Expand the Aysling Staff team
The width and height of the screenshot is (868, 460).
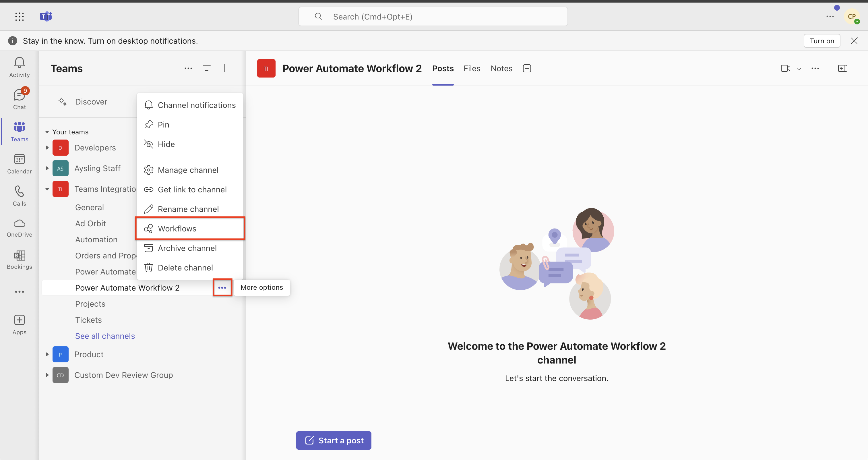(x=47, y=168)
